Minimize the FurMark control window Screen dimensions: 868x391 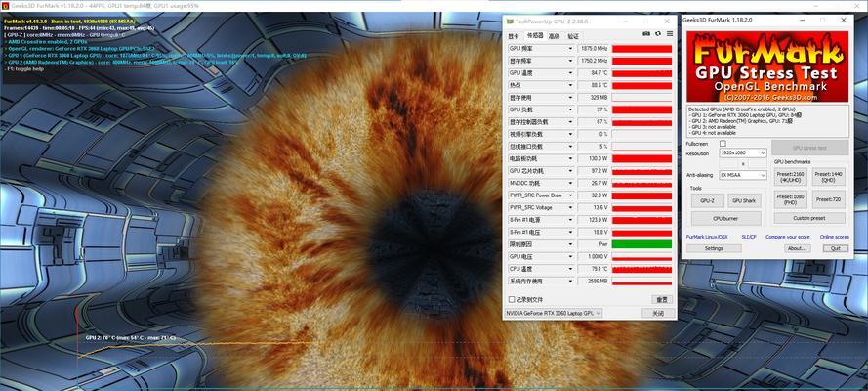[x=803, y=20]
